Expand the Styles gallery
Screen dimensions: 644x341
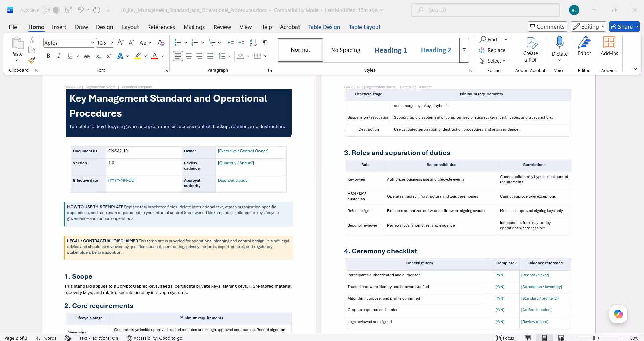pyautogui.click(x=464, y=50)
